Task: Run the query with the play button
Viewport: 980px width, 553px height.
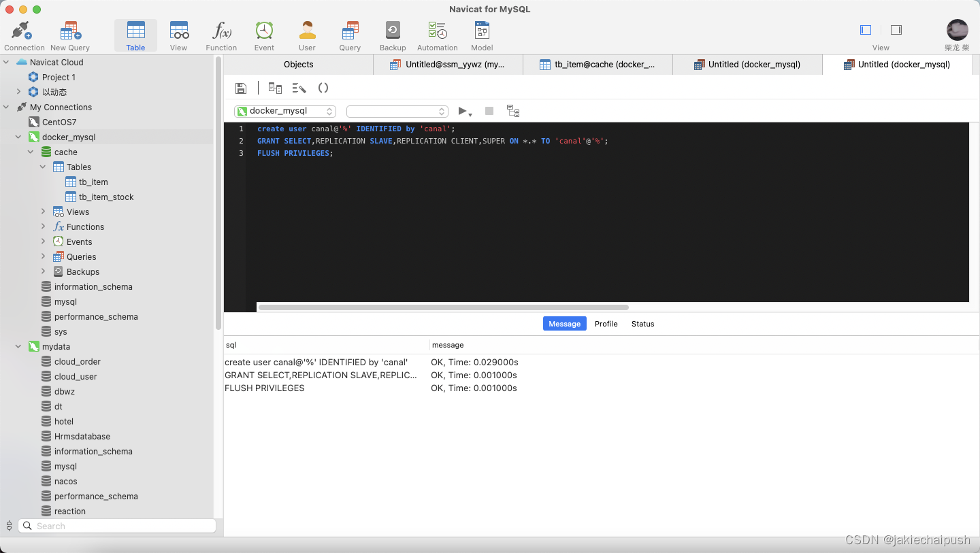Action: tap(463, 111)
